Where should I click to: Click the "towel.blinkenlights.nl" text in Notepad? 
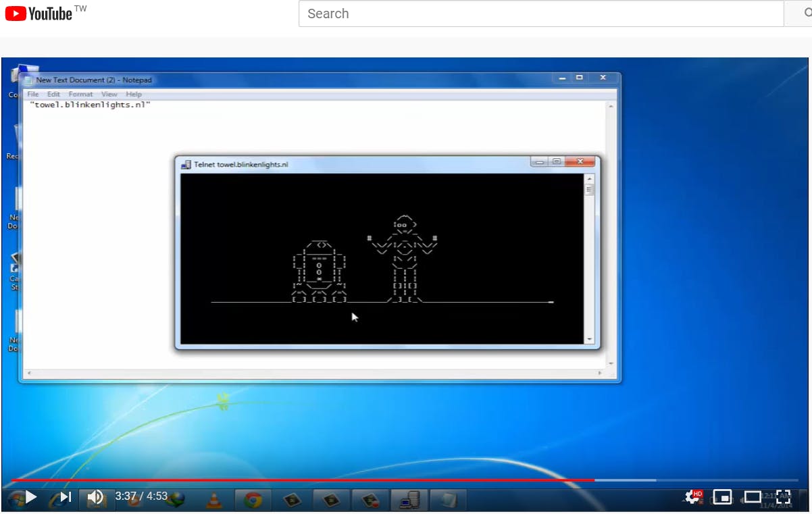(x=90, y=105)
